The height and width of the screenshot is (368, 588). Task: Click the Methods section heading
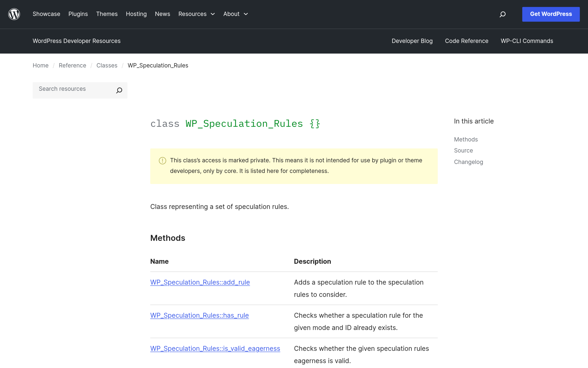tap(168, 238)
